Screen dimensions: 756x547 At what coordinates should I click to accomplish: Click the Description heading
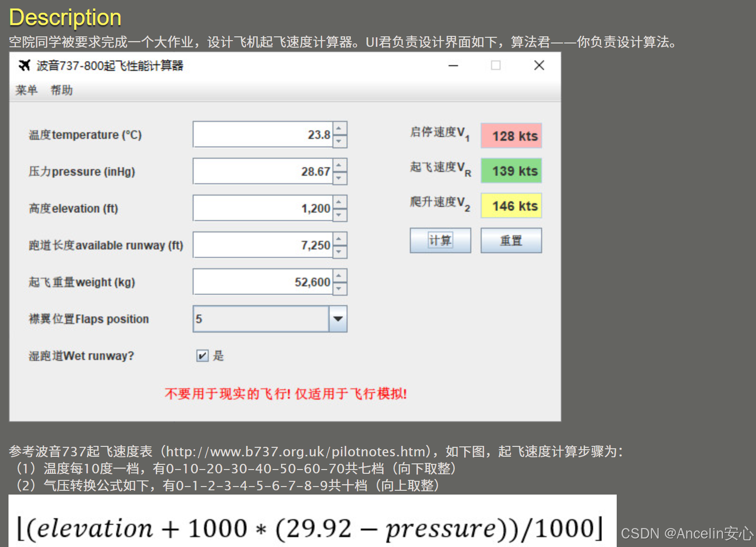coord(65,17)
